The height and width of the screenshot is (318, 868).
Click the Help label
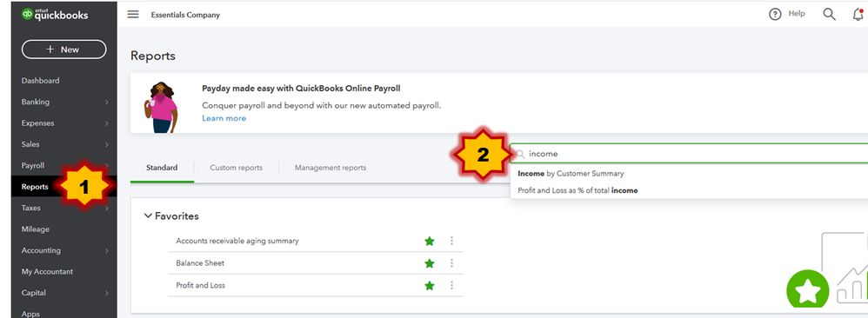(x=797, y=14)
